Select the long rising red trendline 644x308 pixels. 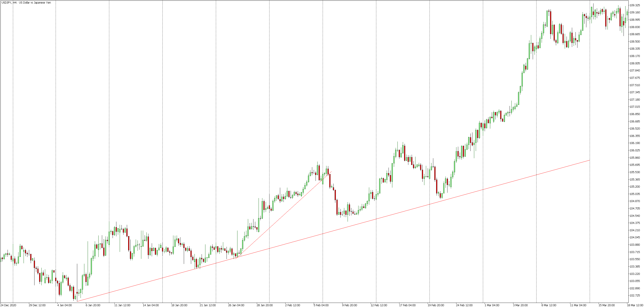click(333, 231)
